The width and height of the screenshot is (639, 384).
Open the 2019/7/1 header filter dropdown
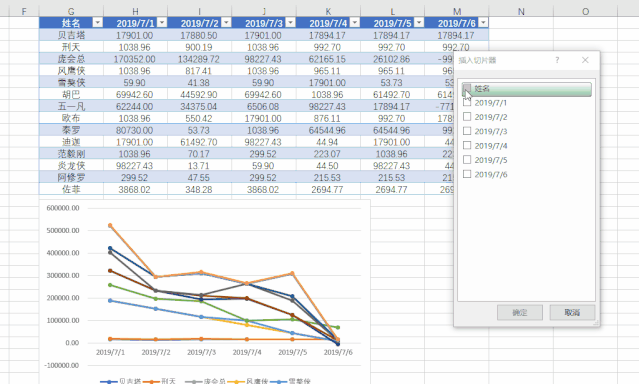162,23
